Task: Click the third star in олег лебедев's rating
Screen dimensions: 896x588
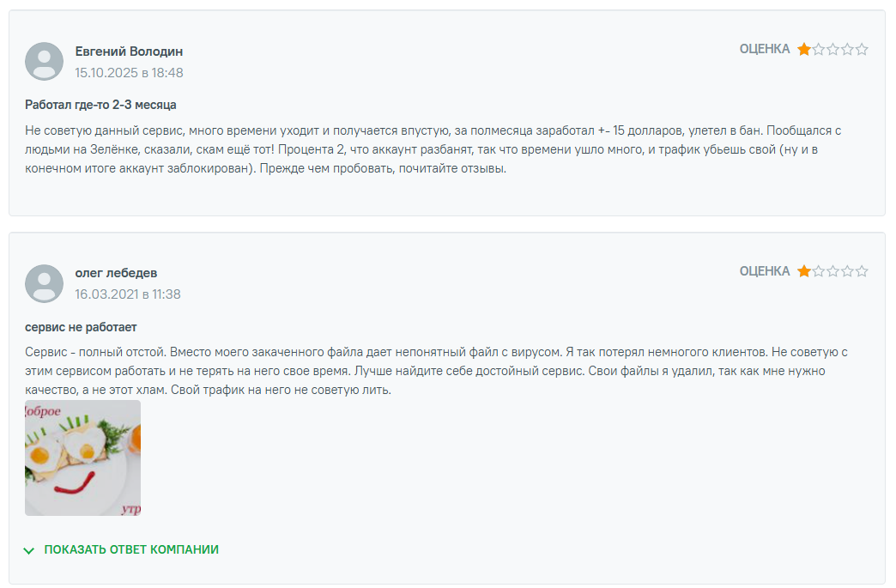Action: tap(834, 270)
